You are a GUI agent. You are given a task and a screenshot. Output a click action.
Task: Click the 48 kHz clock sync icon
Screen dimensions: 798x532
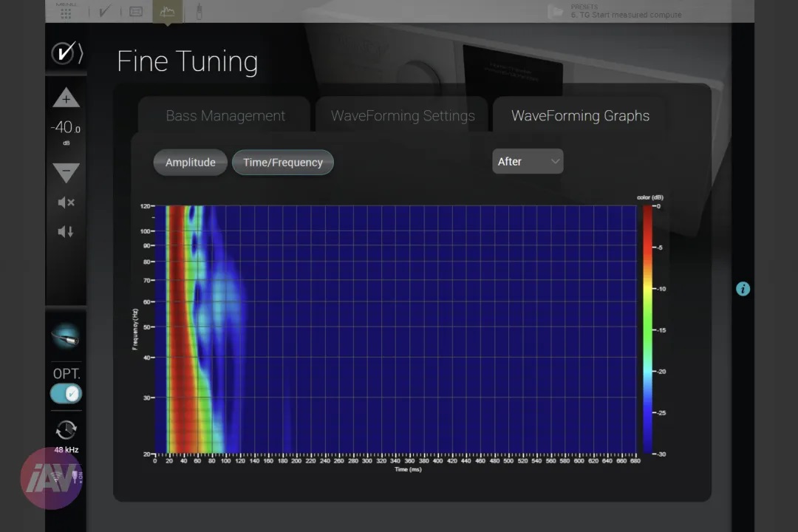[66, 430]
